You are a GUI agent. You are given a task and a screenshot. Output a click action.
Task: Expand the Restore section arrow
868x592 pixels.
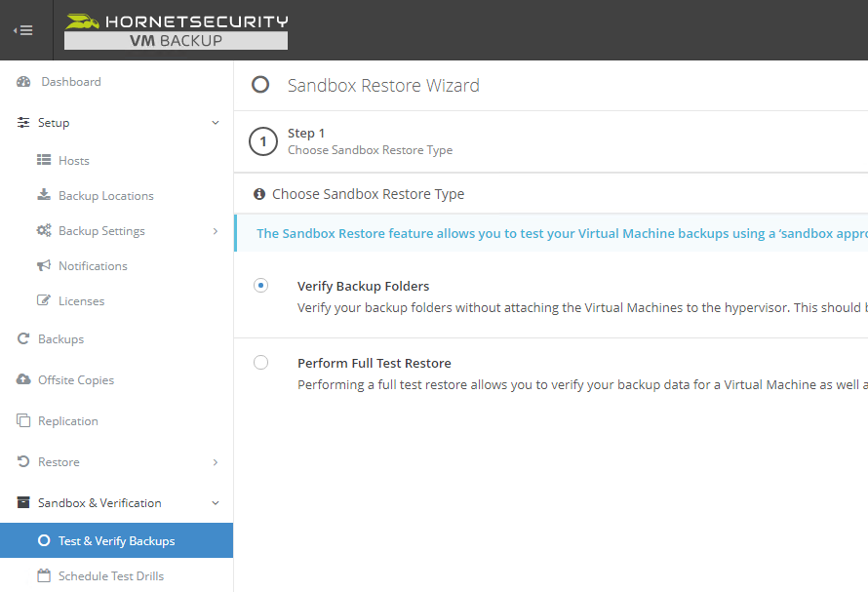coord(216,461)
